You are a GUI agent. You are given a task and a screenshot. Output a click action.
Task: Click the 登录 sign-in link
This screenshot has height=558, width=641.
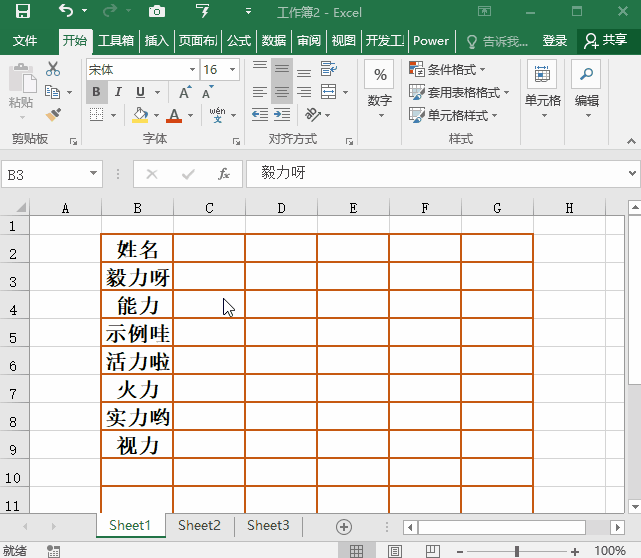point(555,40)
